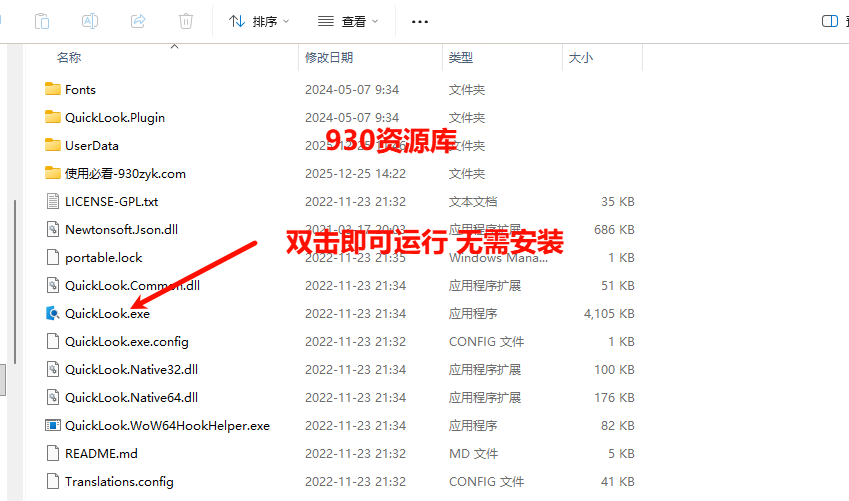The image size is (849, 501).
Task: Click the Fonts folder name
Action: pos(80,89)
